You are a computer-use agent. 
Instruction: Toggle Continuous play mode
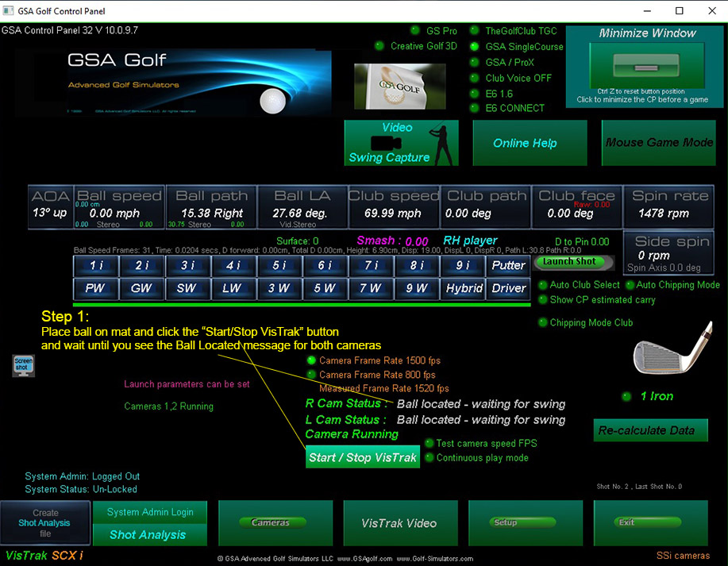429,458
